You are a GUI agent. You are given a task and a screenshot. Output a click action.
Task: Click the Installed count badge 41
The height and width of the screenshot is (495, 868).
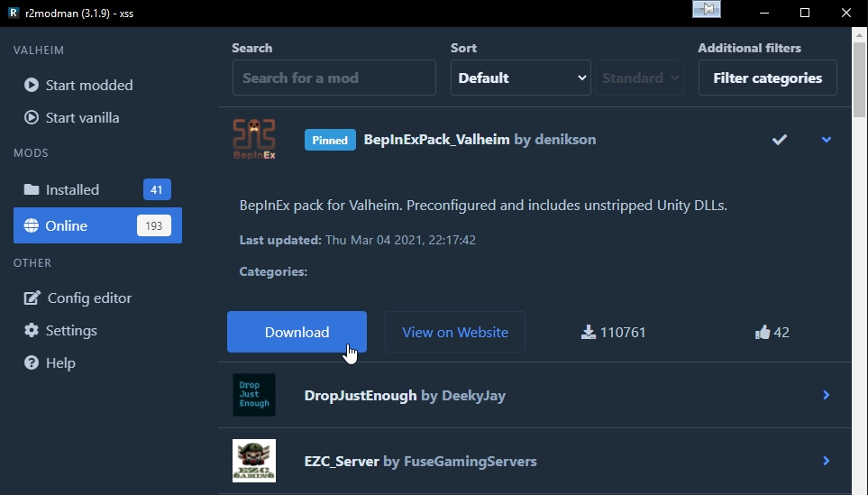(x=157, y=189)
